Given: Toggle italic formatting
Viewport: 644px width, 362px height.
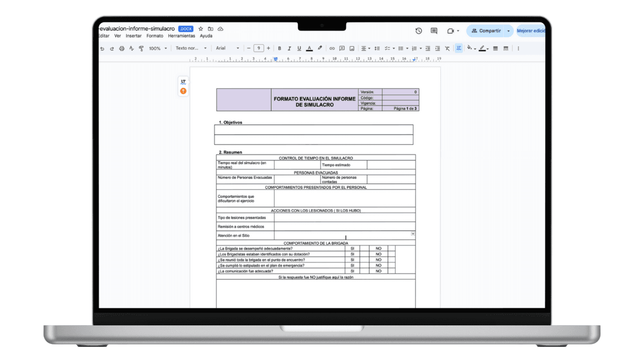Looking at the screenshot, I should [x=289, y=48].
